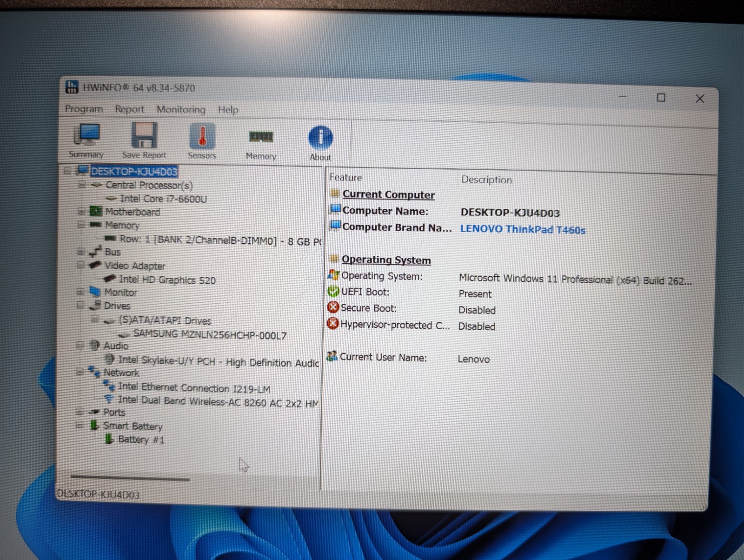
Task: Click the Ethernet Connection I219-LM icon
Action: pyautogui.click(x=109, y=385)
